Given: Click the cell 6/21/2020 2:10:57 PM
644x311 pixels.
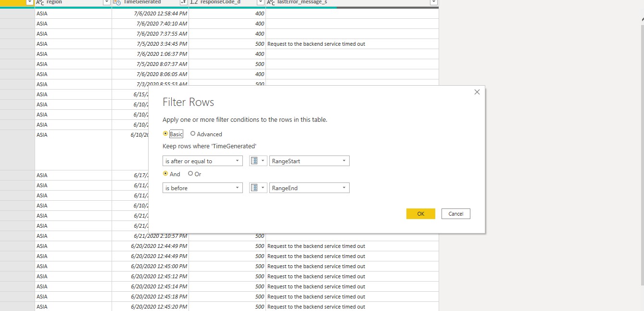Looking at the screenshot, I should coord(150,236).
